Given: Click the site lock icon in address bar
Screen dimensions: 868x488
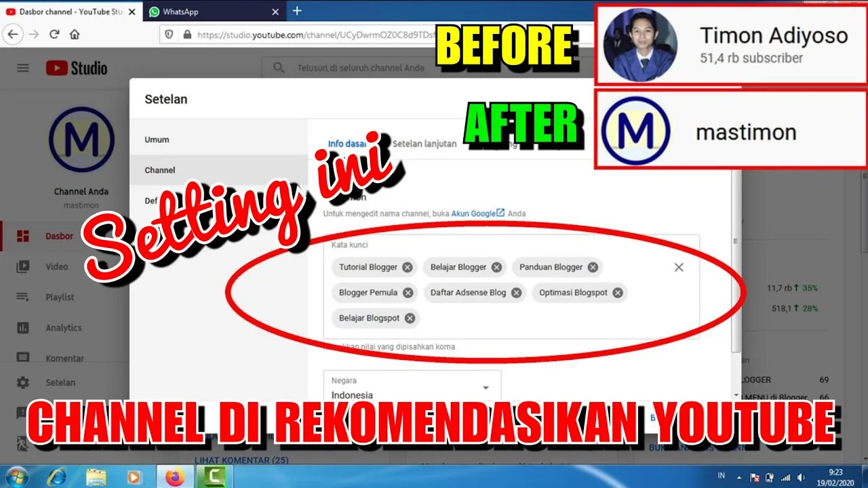Looking at the screenshot, I should pos(187,34).
